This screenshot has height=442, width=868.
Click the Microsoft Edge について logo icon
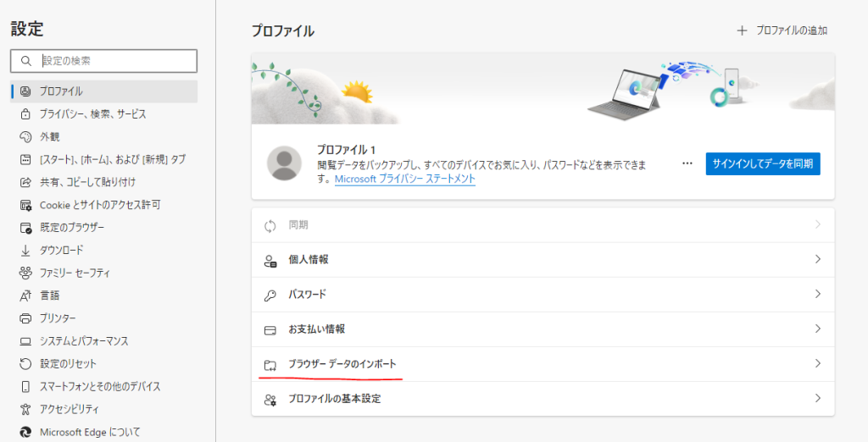pos(25,432)
